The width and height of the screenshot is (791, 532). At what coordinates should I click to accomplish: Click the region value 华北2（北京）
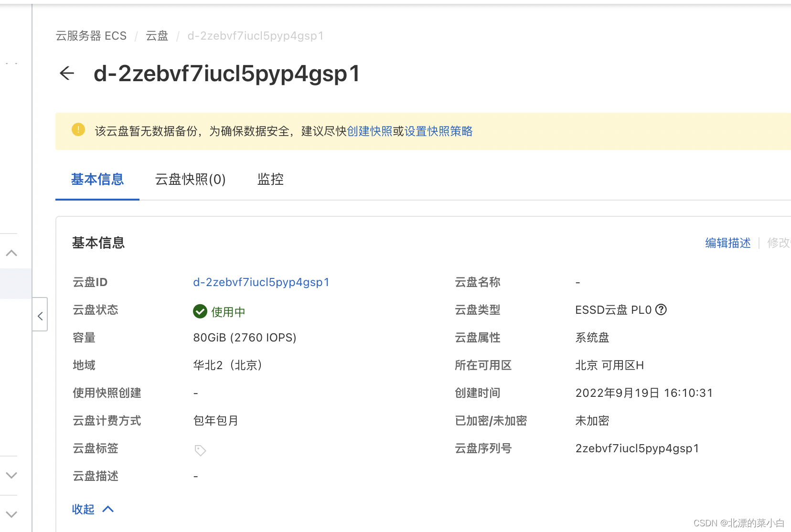pos(228,365)
